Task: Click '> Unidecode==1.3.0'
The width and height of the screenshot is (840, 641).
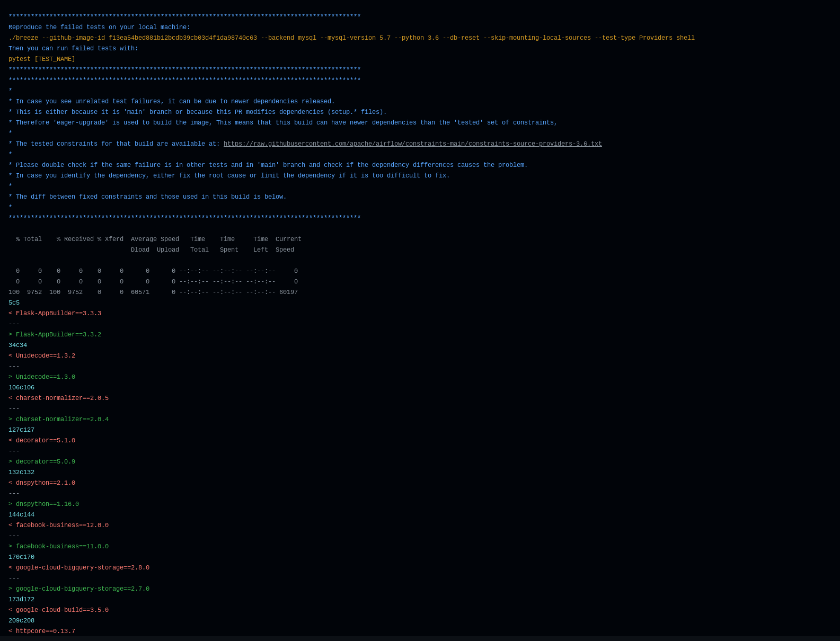Action: pyautogui.click(x=42, y=377)
